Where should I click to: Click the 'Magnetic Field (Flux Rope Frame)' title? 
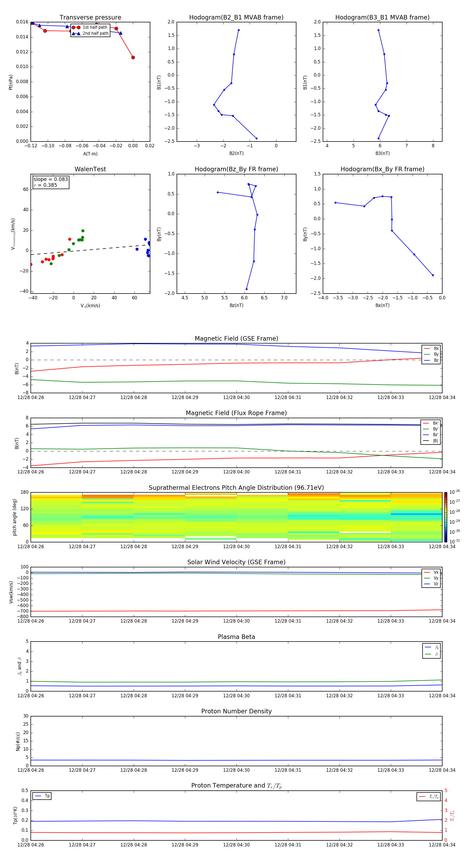(236, 413)
